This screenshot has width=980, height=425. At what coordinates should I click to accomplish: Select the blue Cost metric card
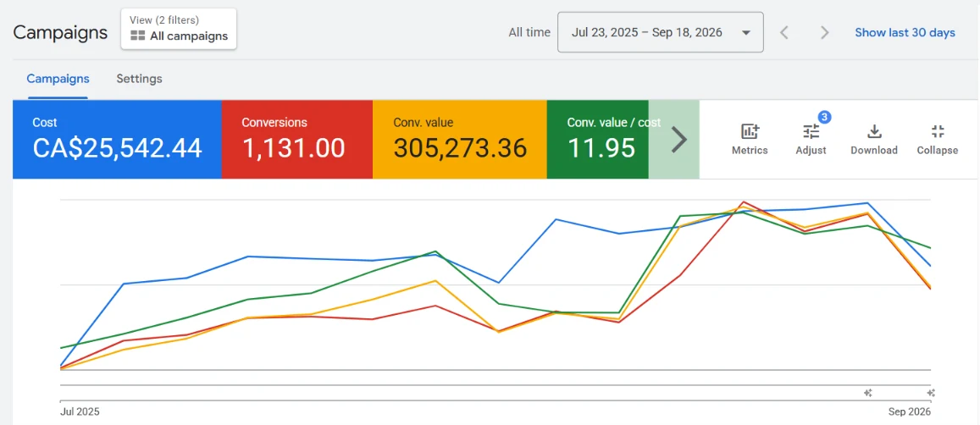(x=117, y=140)
